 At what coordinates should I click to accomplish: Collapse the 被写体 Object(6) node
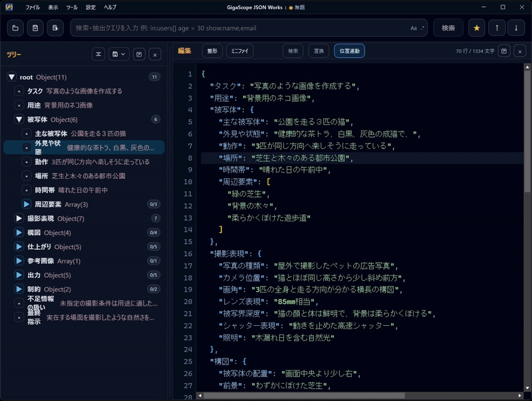tap(19, 120)
